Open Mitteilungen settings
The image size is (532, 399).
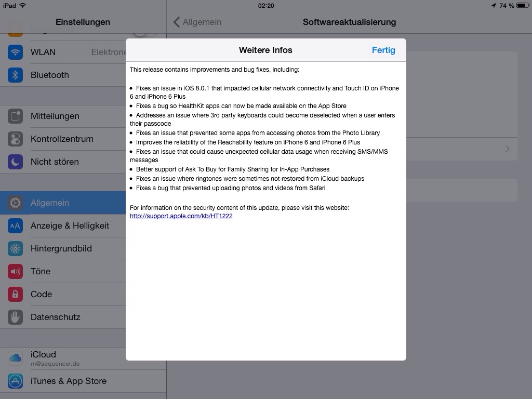point(63,116)
